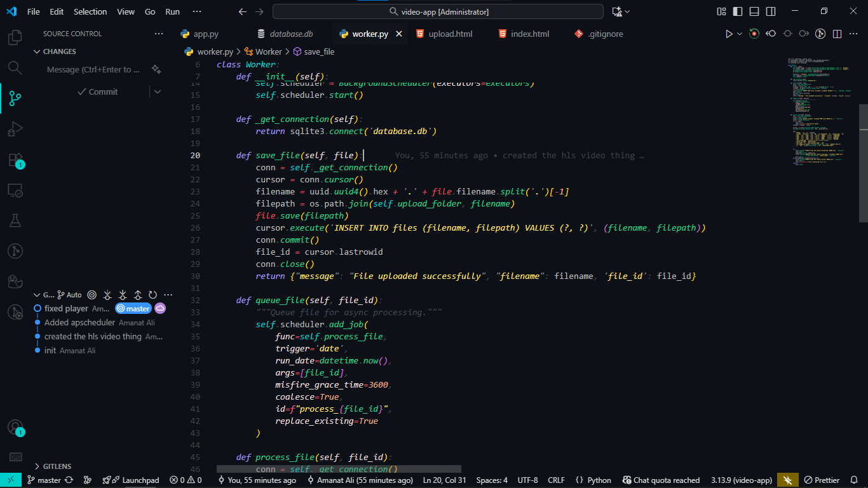Viewport: 868px width, 488px height.
Task: Open the Testing flask icon
Action: pos(15,220)
